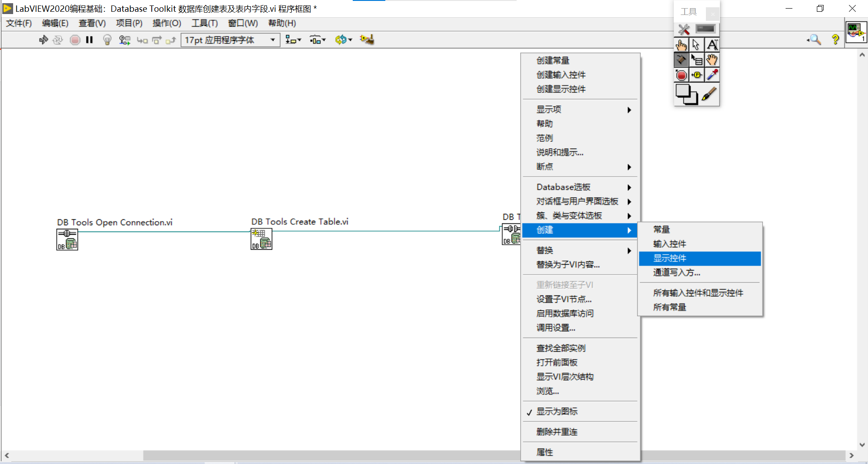Pick the Get Color eyedropper tool
This screenshot has height=464, width=868.
[x=712, y=75]
